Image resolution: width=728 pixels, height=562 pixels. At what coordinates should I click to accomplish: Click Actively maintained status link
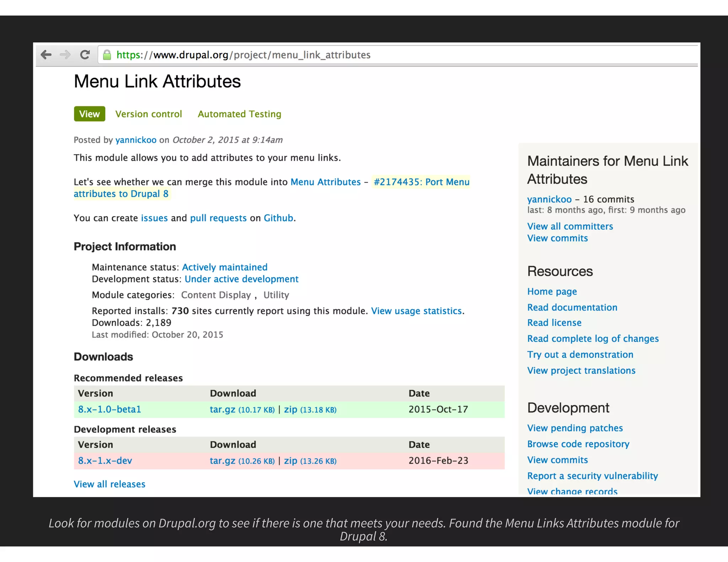pyautogui.click(x=225, y=267)
